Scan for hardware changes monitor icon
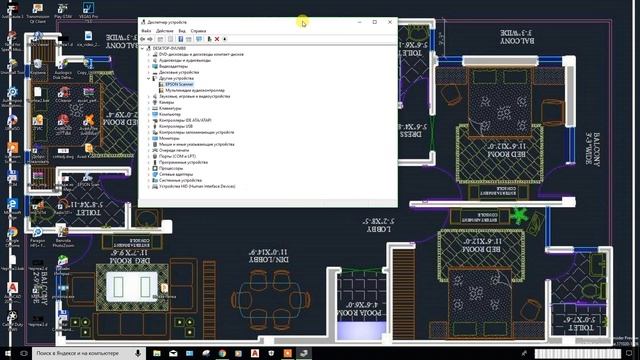Screen dimensions: 640x360 199,39
